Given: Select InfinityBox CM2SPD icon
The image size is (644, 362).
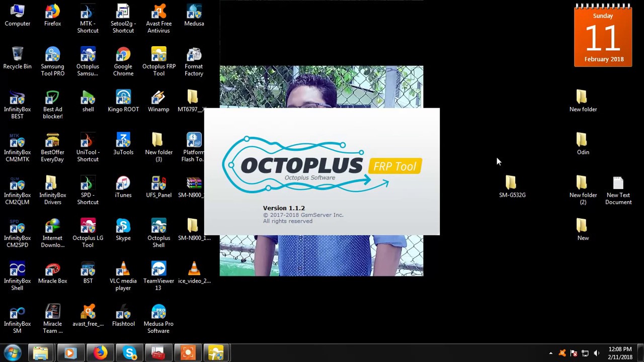Looking at the screenshot, I should (17, 233).
